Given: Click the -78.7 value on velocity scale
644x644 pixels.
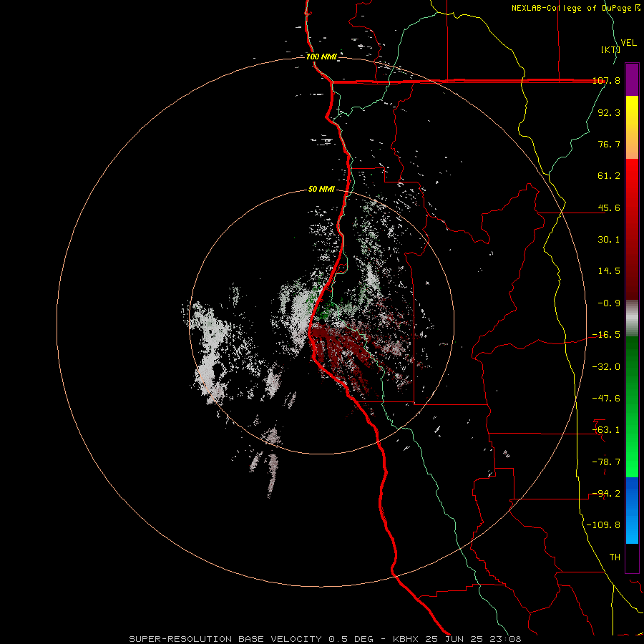Looking at the screenshot, I should [606, 462].
